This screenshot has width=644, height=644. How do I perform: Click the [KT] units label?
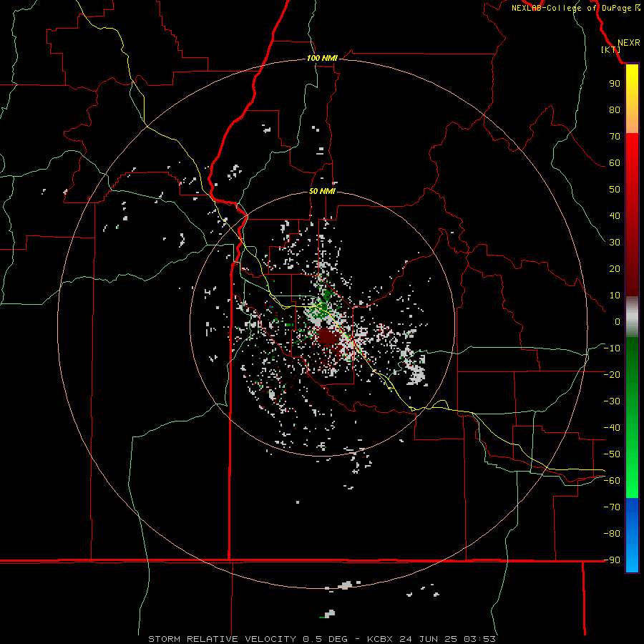pos(610,49)
